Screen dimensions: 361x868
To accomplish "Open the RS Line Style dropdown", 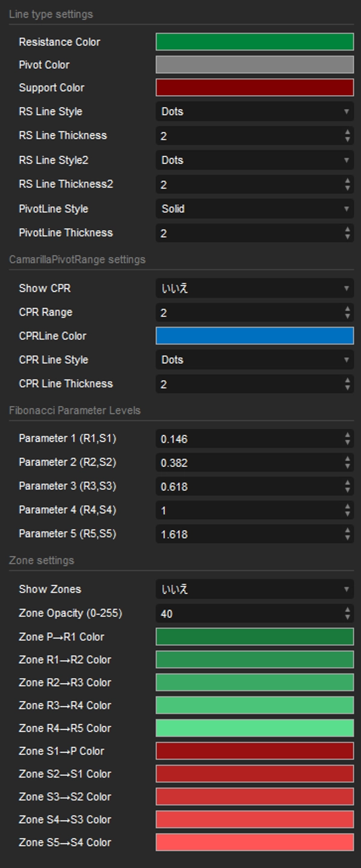I will pyautogui.click(x=254, y=111).
